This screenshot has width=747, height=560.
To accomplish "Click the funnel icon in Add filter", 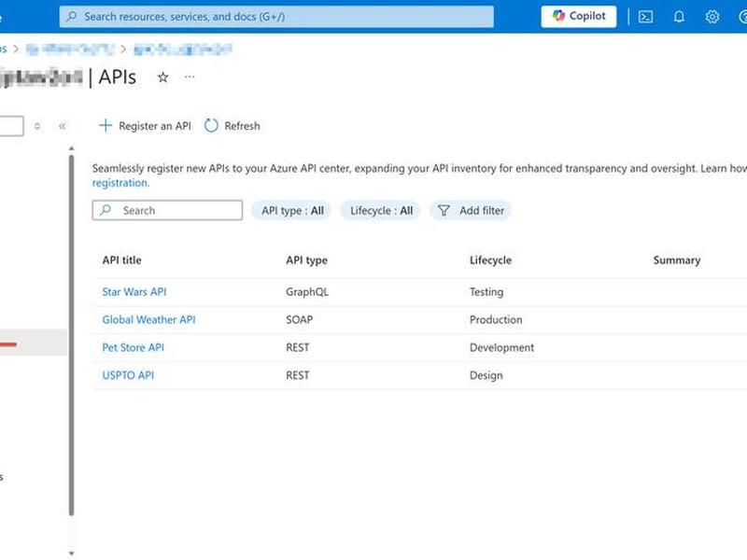I will pos(444,211).
